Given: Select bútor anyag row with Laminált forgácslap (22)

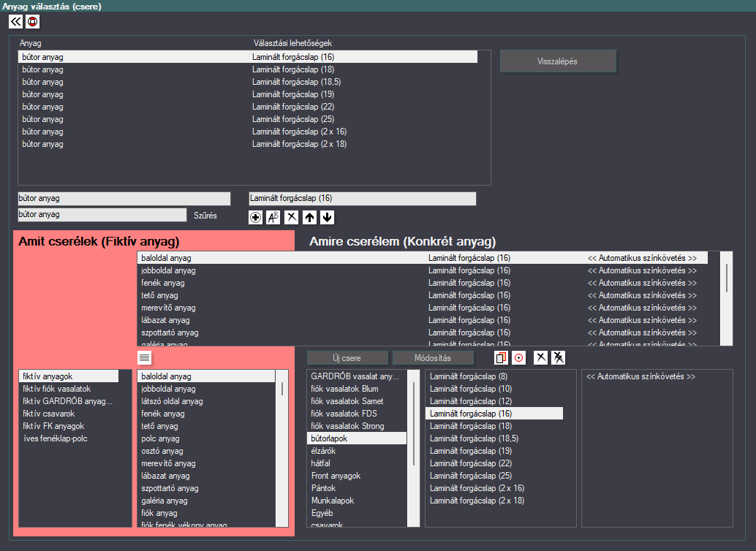Looking at the screenshot, I should 248,107.
